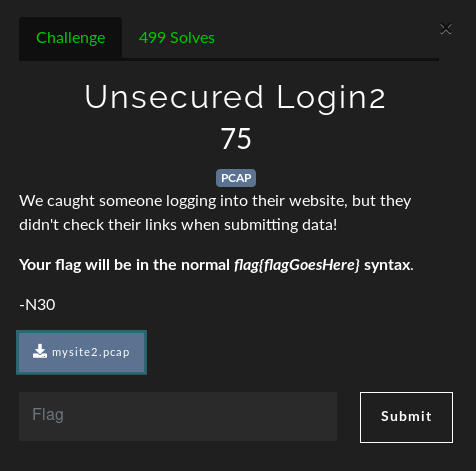Image resolution: width=476 pixels, height=471 pixels.
Task: Download the mysite2.pcap file
Action: coord(81,352)
